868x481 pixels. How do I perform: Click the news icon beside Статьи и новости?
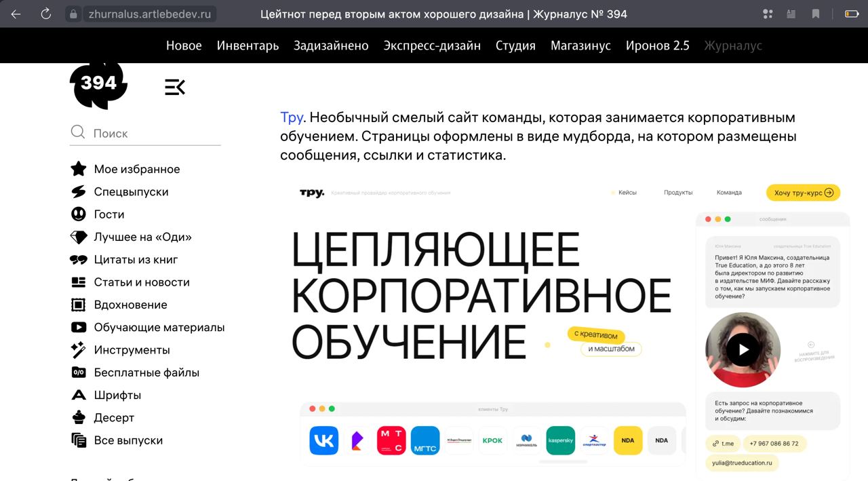point(79,282)
